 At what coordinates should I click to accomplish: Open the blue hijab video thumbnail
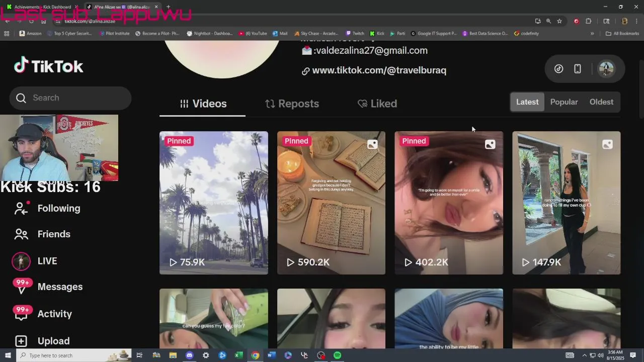pyautogui.click(x=449, y=318)
